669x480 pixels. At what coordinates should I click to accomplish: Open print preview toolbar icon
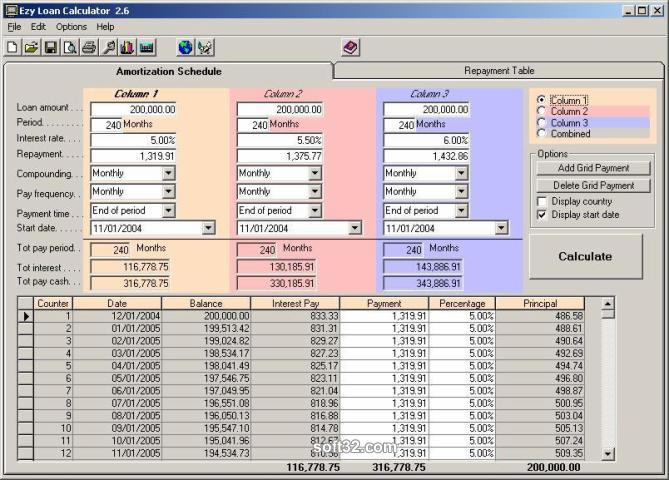70,47
